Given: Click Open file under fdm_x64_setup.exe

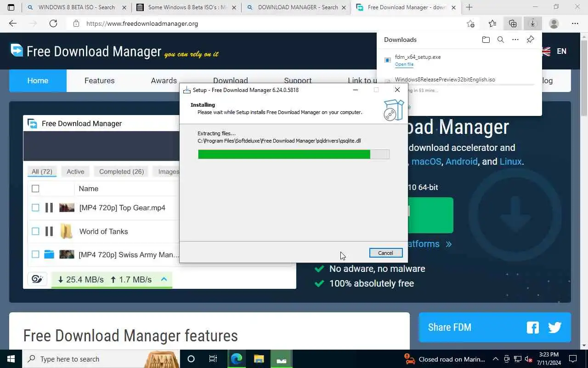Looking at the screenshot, I should click(404, 64).
